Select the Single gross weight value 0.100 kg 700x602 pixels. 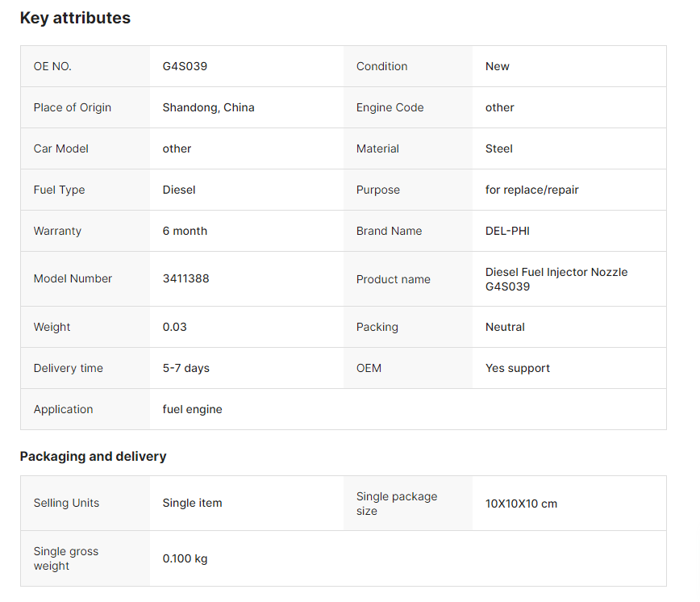click(x=185, y=558)
